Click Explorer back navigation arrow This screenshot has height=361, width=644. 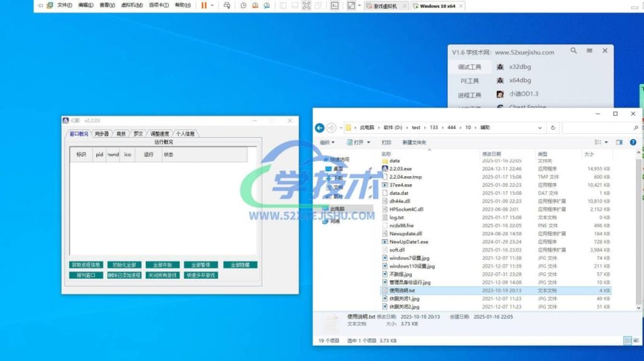(x=320, y=128)
